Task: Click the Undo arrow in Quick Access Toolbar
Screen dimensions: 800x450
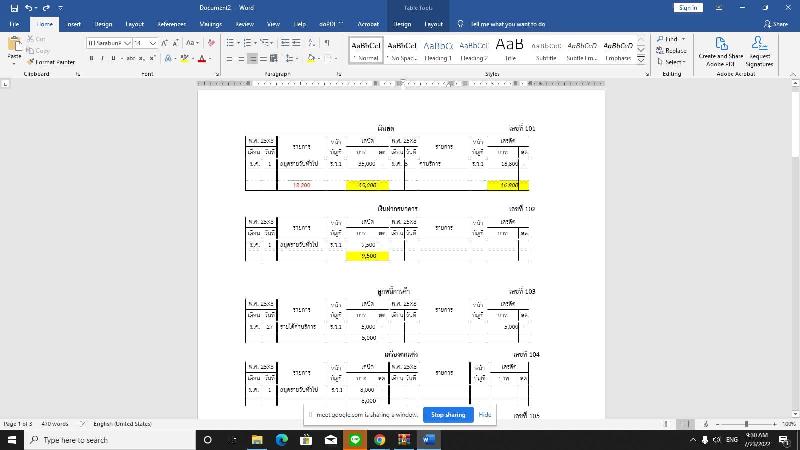Action: tap(30, 7)
